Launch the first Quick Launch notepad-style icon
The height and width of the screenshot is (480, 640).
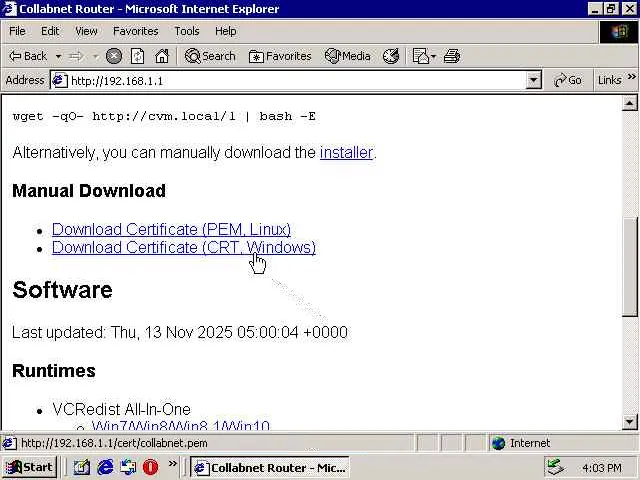click(82, 467)
